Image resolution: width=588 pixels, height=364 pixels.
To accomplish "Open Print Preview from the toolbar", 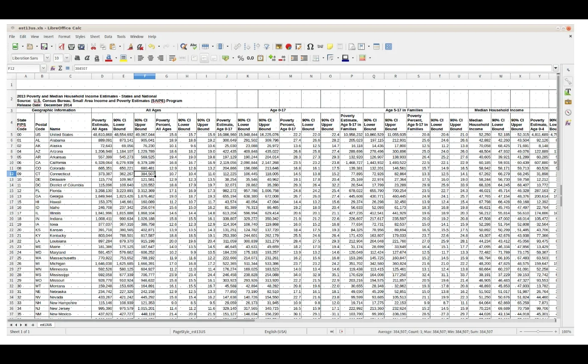I will 81,47.
